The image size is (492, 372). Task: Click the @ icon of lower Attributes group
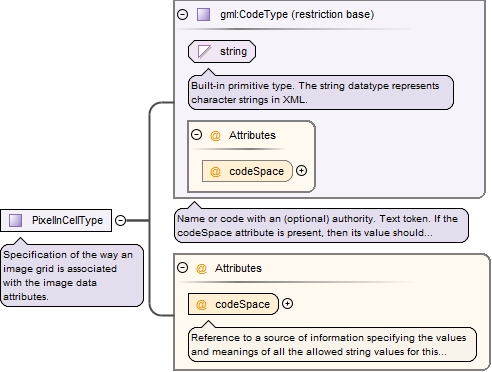point(201,268)
